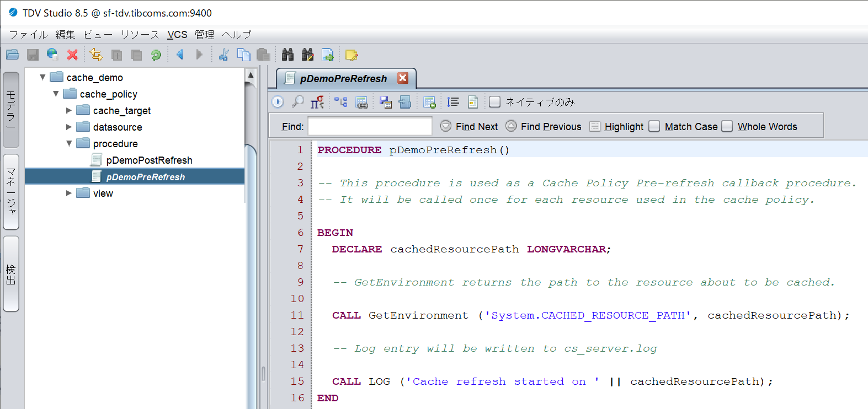Click the yellow note with pencil icon
This screenshot has width=868, height=409.
352,55
